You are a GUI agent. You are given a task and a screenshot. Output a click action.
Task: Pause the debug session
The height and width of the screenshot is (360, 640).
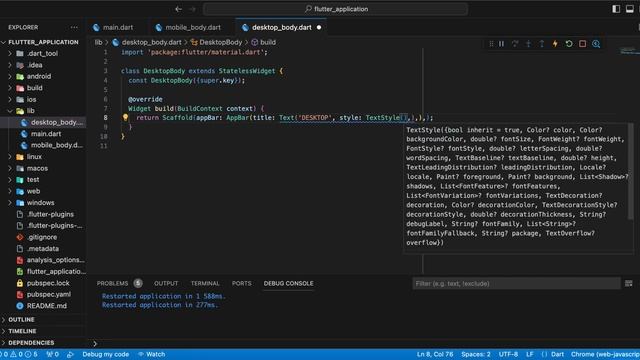(501, 44)
